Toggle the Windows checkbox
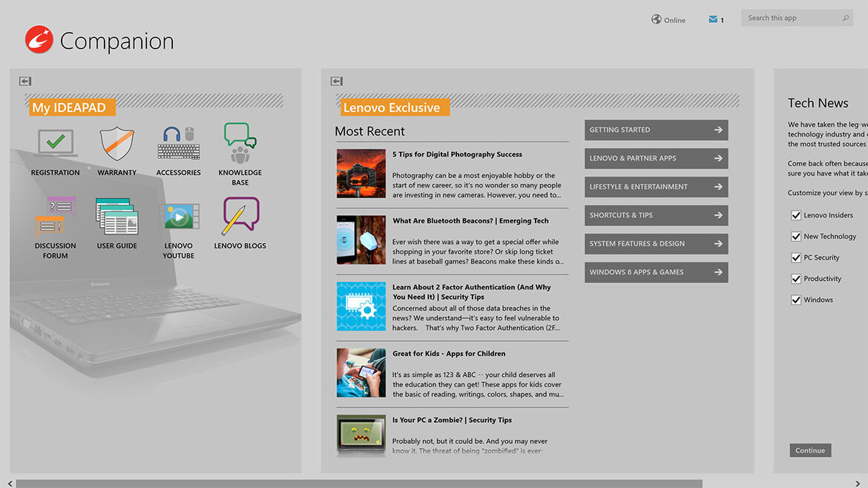 pos(796,300)
